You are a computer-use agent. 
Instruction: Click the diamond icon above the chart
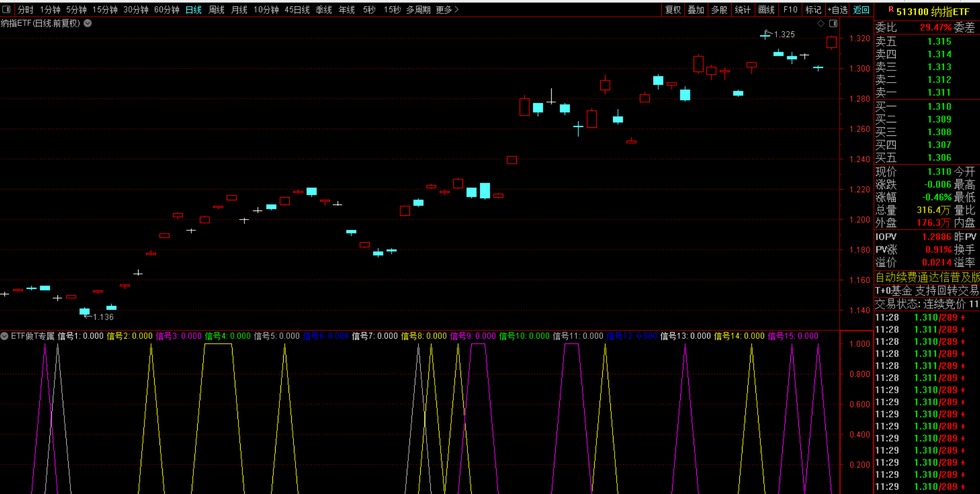pos(820,23)
